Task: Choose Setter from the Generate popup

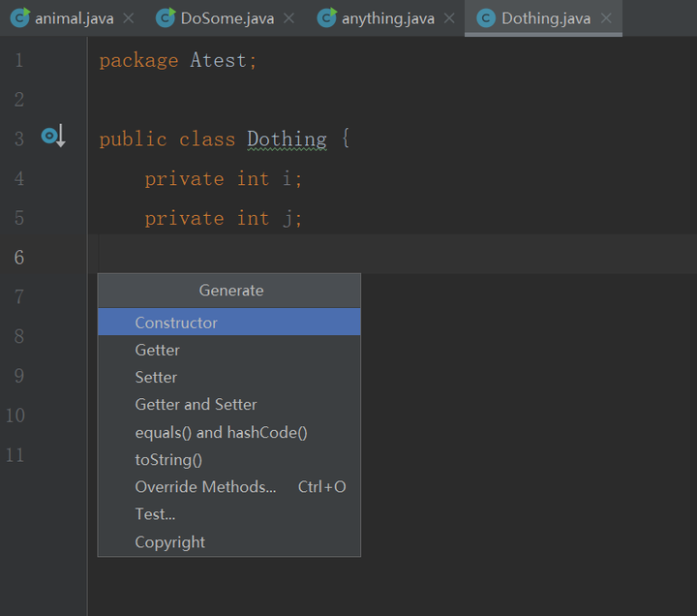Action: pyautogui.click(x=156, y=377)
